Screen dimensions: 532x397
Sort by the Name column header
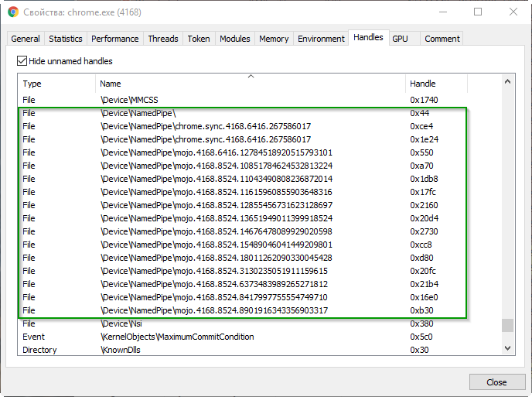(251, 84)
